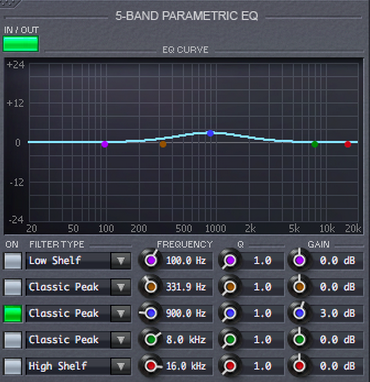The image size is (370, 382).
Task: Open the 331.9 Hz band filter type arrow
Action: point(121,287)
